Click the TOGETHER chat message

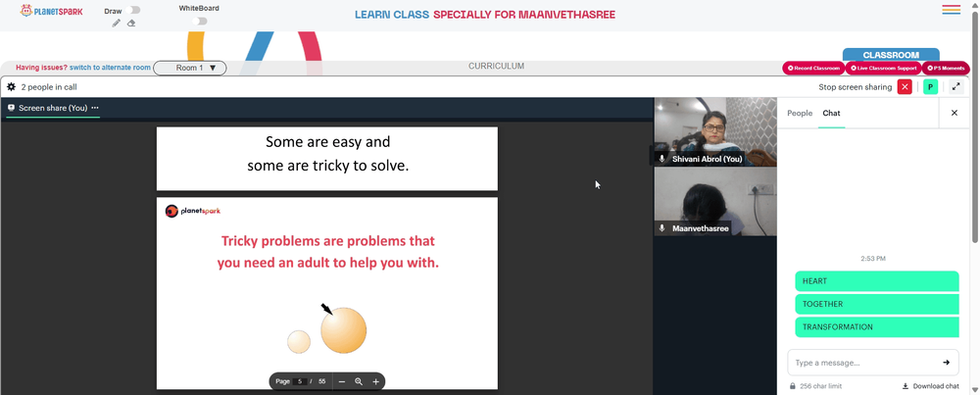877,304
